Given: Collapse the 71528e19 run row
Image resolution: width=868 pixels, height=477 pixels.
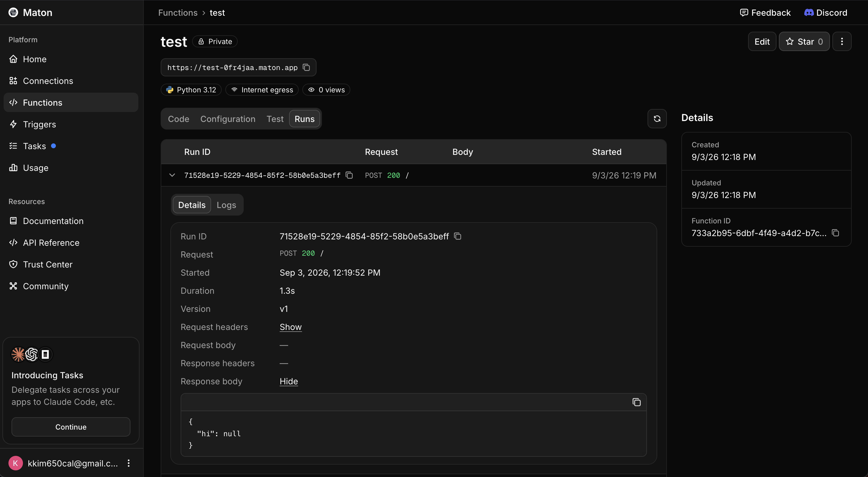Looking at the screenshot, I should [x=172, y=175].
